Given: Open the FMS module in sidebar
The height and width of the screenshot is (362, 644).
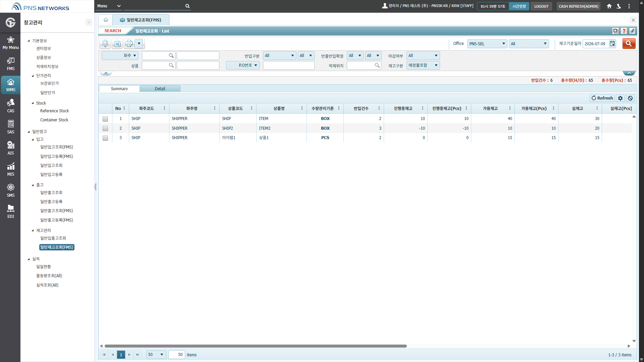Looking at the screenshot, I should [x=10, y=64].
